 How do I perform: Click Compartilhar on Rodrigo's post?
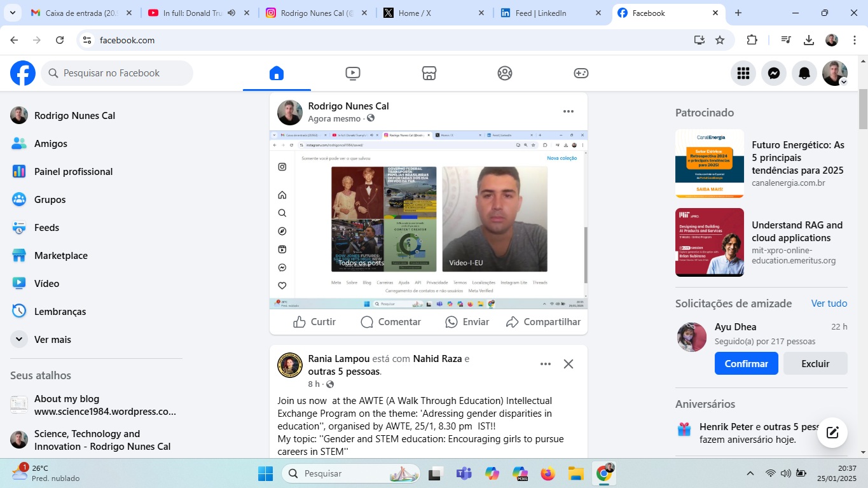coord(543,322)
